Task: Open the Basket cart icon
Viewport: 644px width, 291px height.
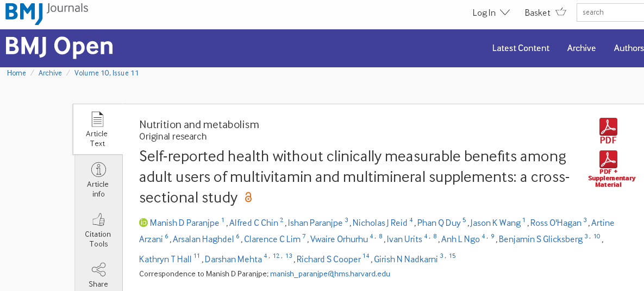Action: click(561, 12)
